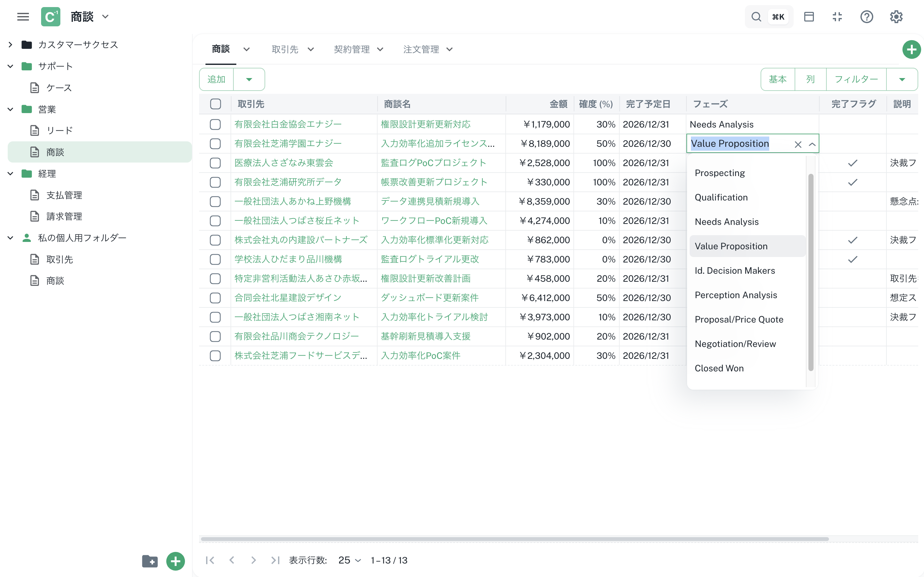Toggle the select-all header checkbox
The height and width of the screenshot is (577, 924).
[x=215, y=104]
